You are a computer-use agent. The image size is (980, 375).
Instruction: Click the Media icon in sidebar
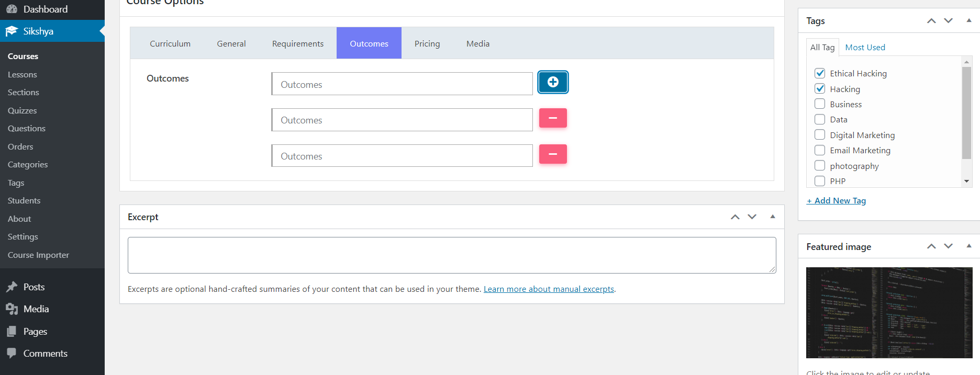pyautogui.click(x=12, y=309)
